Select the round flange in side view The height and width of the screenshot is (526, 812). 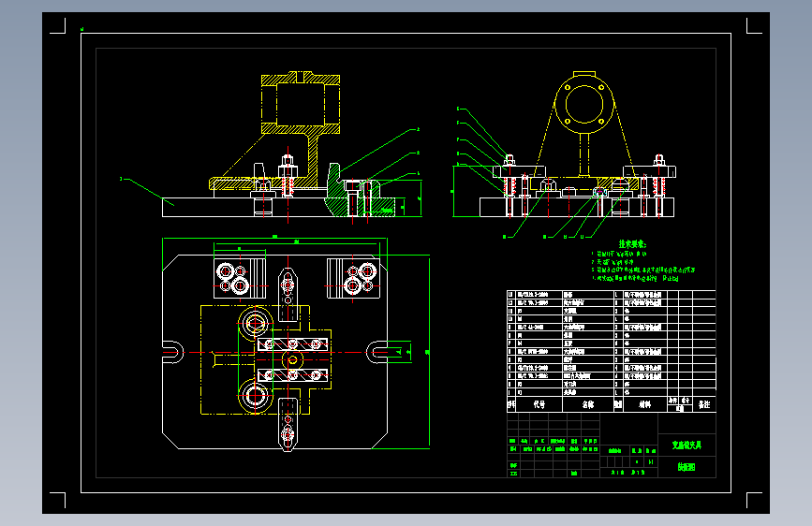[584, 104]
